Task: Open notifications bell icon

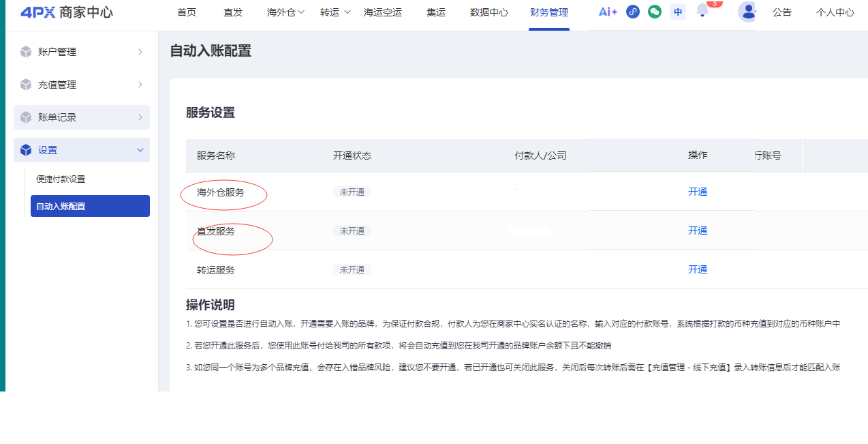Action: click(x=702, y=11)
